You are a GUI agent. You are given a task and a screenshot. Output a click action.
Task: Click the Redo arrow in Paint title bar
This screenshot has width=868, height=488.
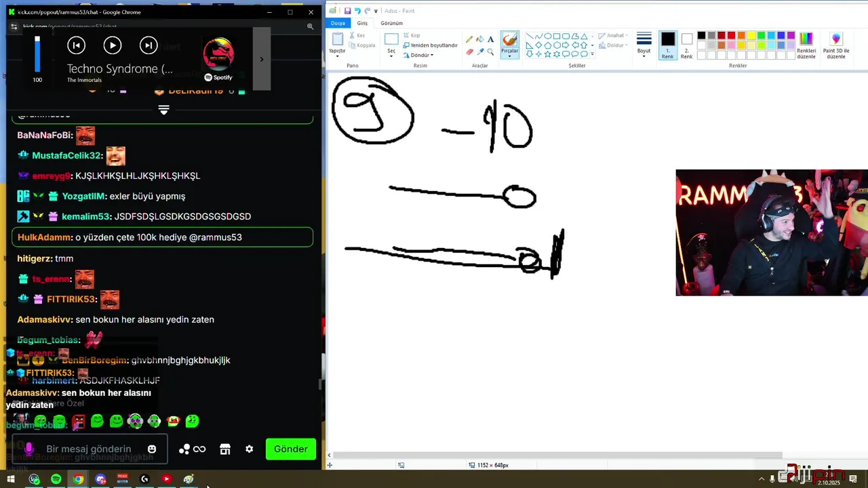pyautogui.click(x=368, y=11)
